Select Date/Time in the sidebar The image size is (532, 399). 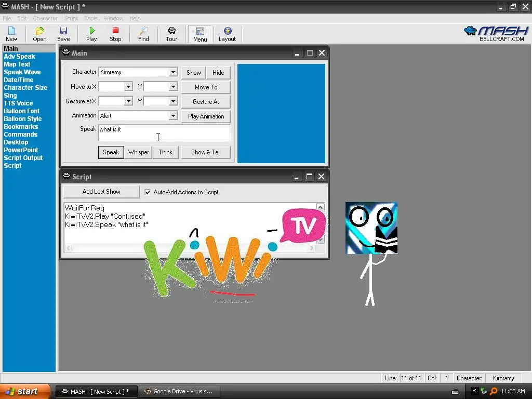tap(19, 80)
